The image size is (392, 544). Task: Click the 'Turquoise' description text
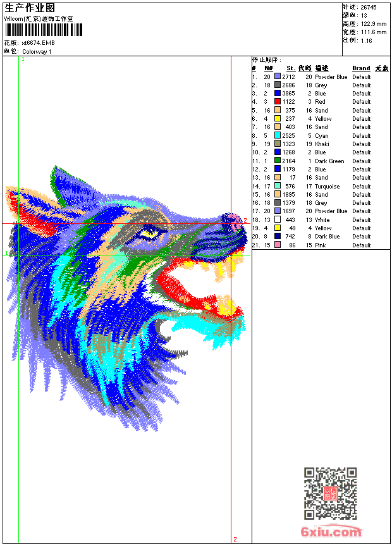click(327, 187)
